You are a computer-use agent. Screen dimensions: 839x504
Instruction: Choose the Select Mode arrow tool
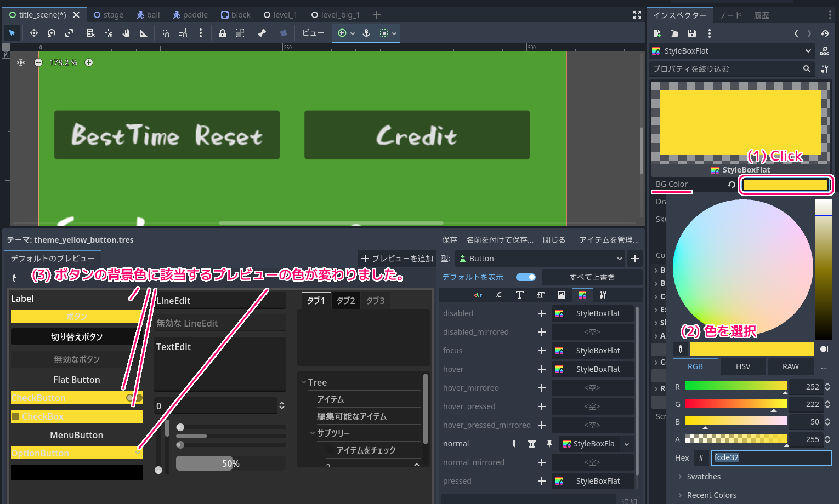tap(12, 33)
